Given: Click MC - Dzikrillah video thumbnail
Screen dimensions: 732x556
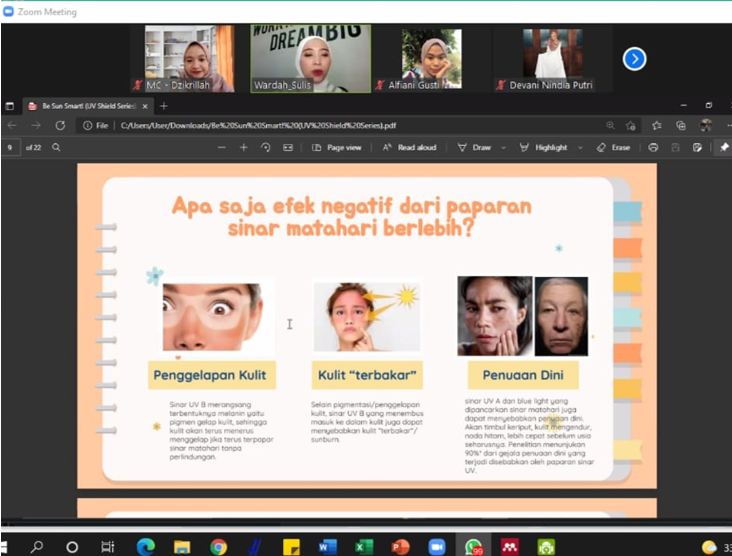Looking at the screenshot, I should click(190, 58).
